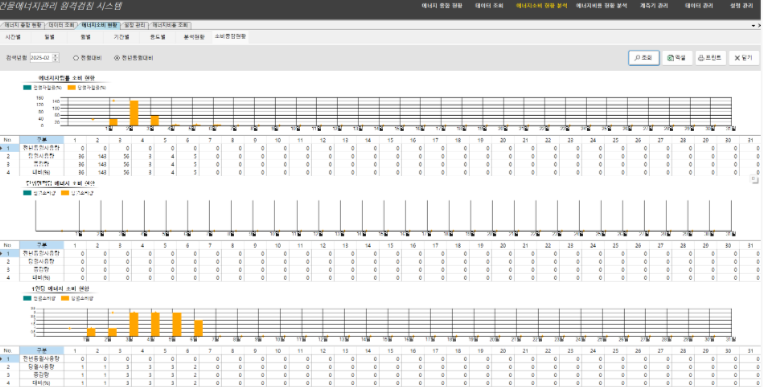Open 계측기 관리 in the top menu
Image resolution: width=763 pixels, height=387 pixels.
[x=654, y=6]
